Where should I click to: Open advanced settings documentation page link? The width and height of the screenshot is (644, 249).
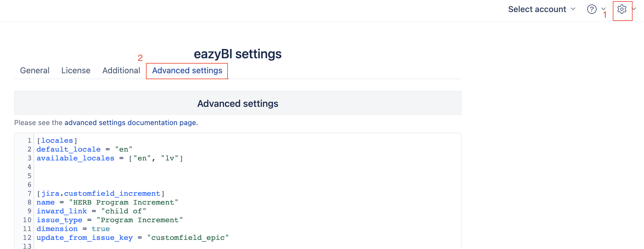[x=130, y=123]
